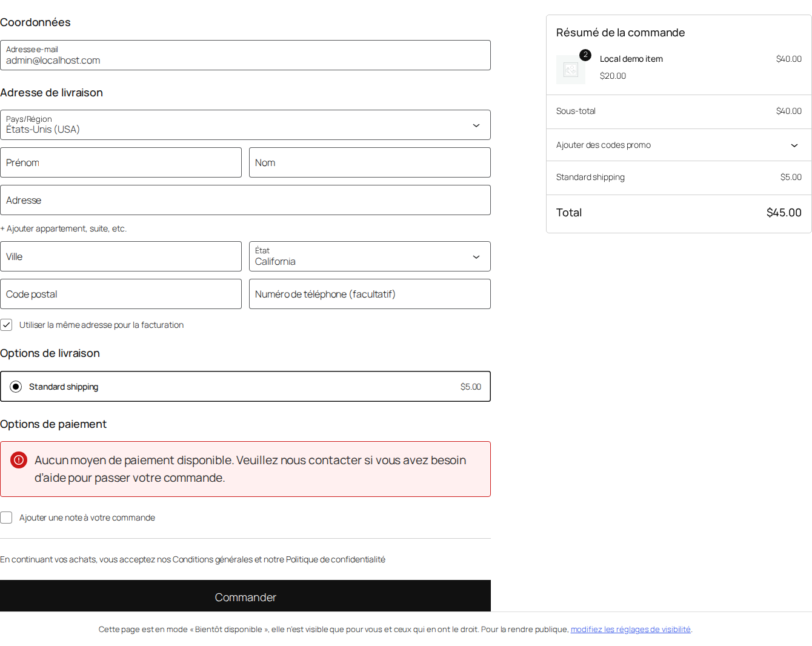The image size is (812, 646).
Task: Click into the Nom field
Action: pos(370,162)
